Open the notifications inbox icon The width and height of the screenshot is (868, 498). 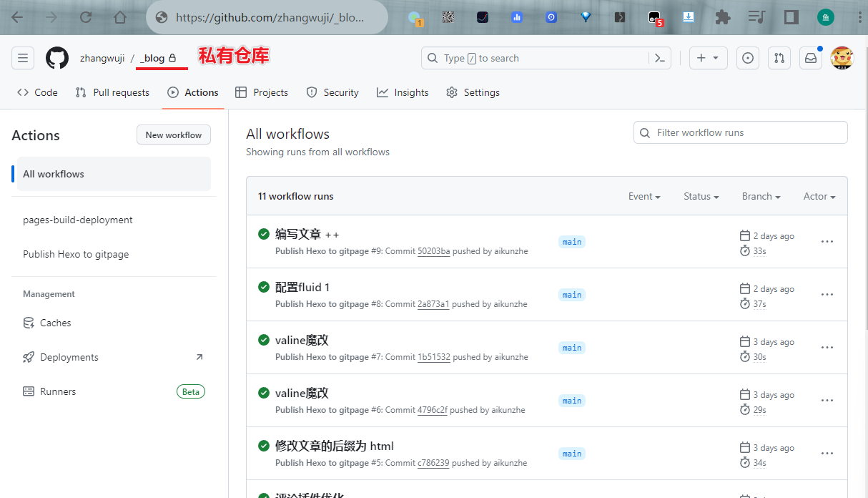click(x=811, y=58)
